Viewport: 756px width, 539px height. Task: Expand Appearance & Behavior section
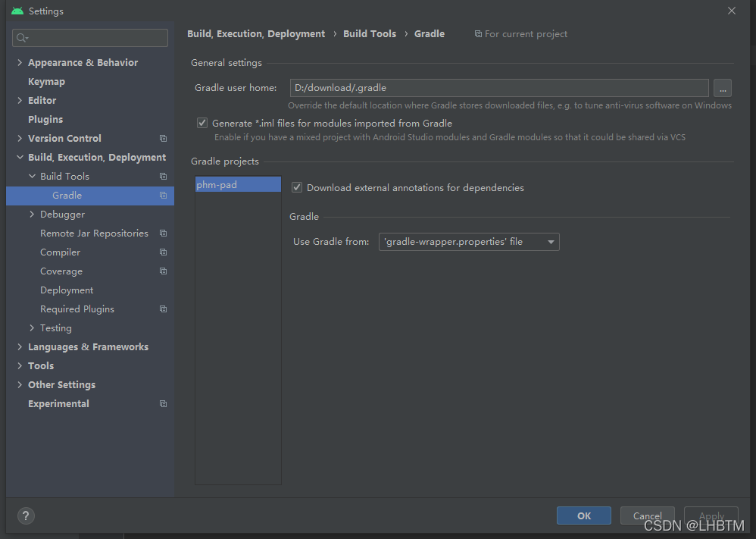tap(20, 62)
